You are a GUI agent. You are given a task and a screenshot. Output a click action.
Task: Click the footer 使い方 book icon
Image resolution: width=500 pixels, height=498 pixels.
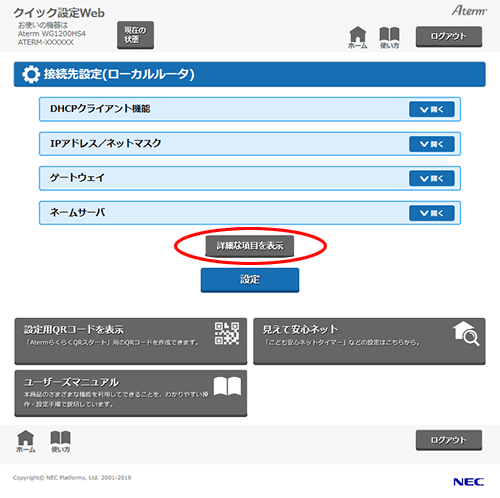click(60, 441)
